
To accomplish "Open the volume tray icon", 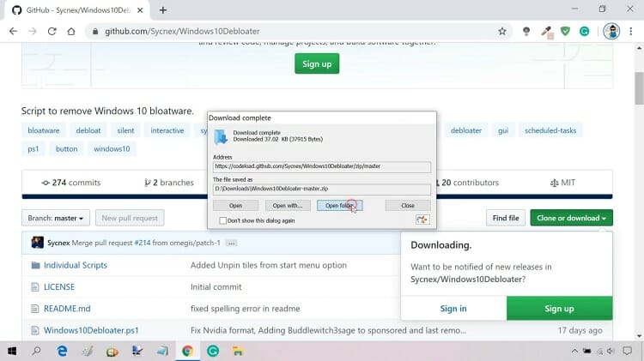I will 611,352.
